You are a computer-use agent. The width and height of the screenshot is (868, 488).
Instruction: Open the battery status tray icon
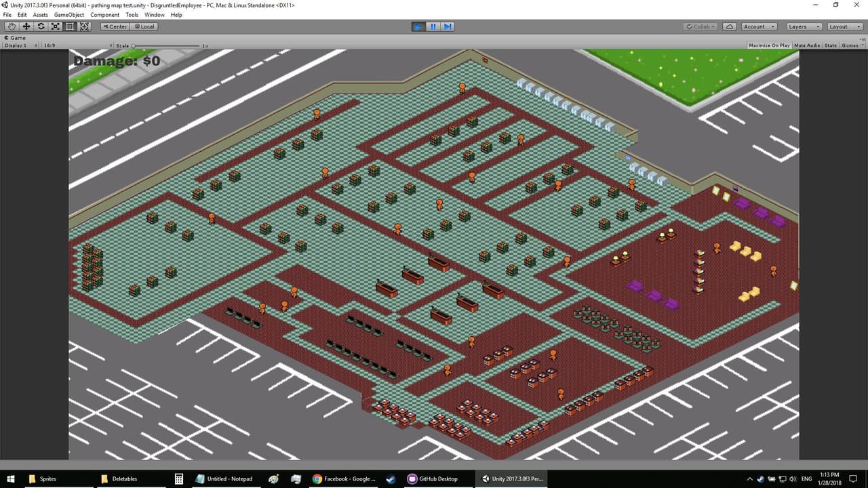771,479
